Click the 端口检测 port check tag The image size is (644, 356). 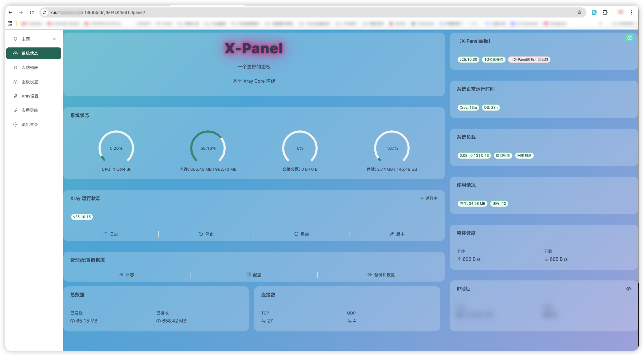click(x=503, y=156)
